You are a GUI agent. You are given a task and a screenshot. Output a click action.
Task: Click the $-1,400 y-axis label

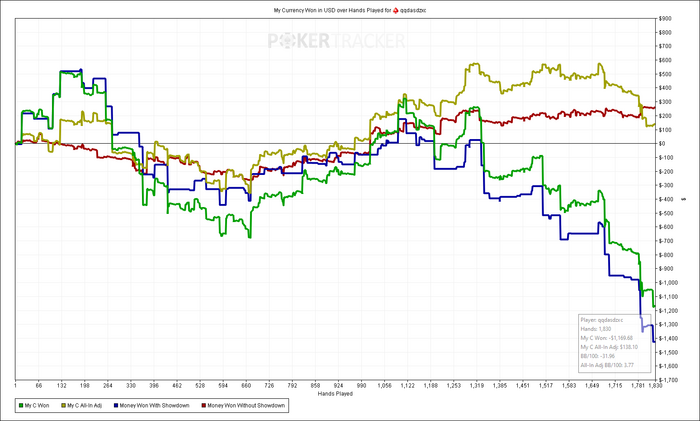(x=668, y=338)
